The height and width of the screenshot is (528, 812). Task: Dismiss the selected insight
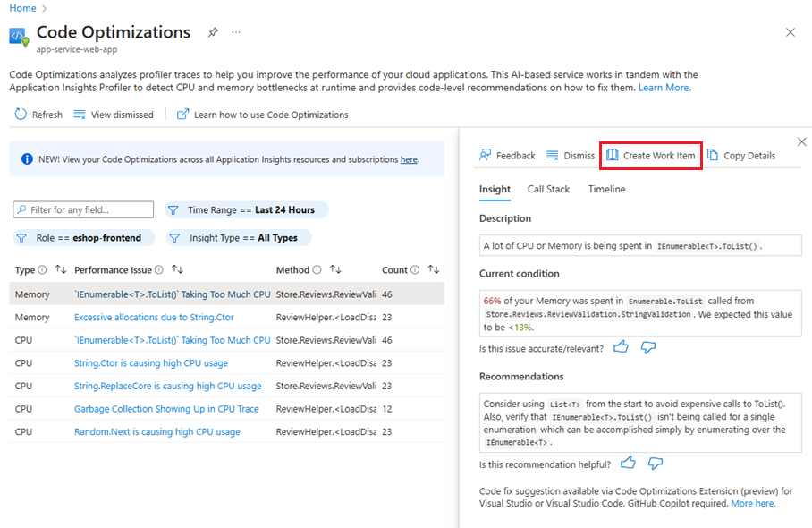pos(570,156)
